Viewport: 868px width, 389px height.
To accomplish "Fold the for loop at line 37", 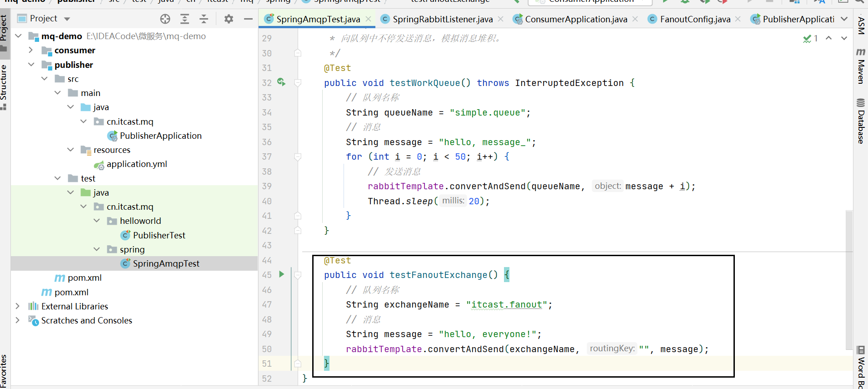I will pos(298,157).
